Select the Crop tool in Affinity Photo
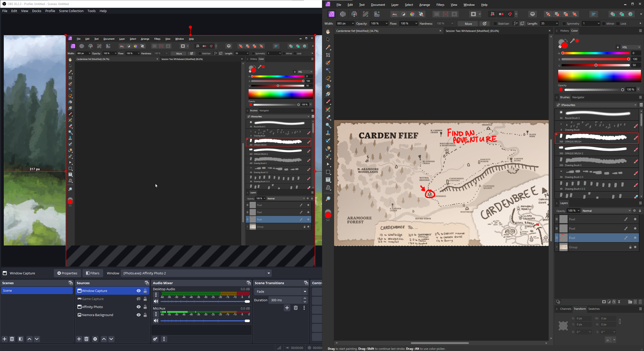644x351 pixels. coord(328,55)
